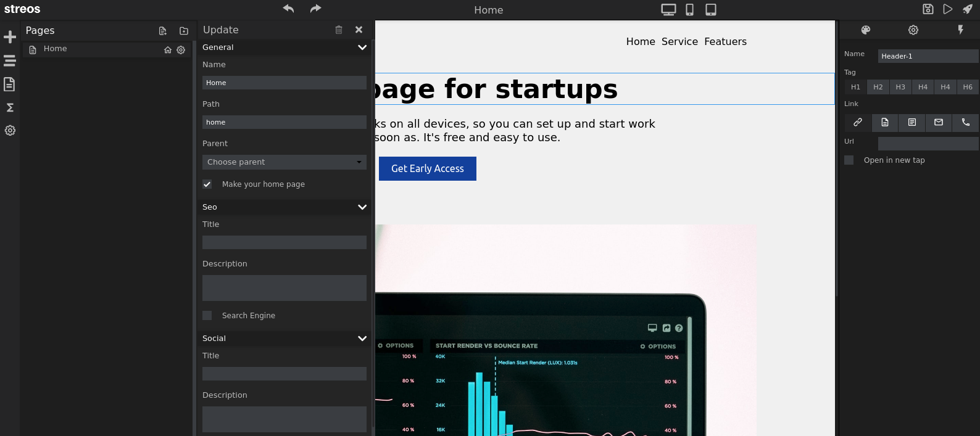Open the pages panel icon in the left sidebar
The height and width of the screenshot is (436, 980).
pyautogui.click(x=9, y=84)
